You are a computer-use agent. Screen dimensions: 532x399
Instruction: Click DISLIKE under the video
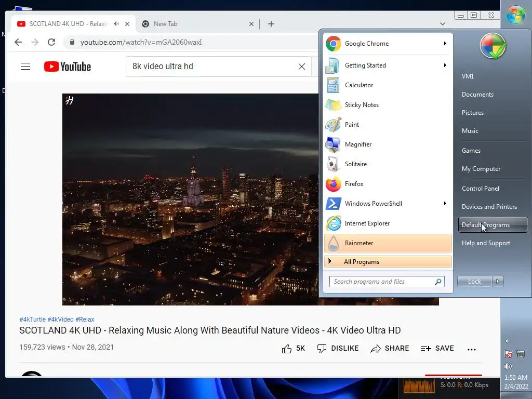(338, 349)
